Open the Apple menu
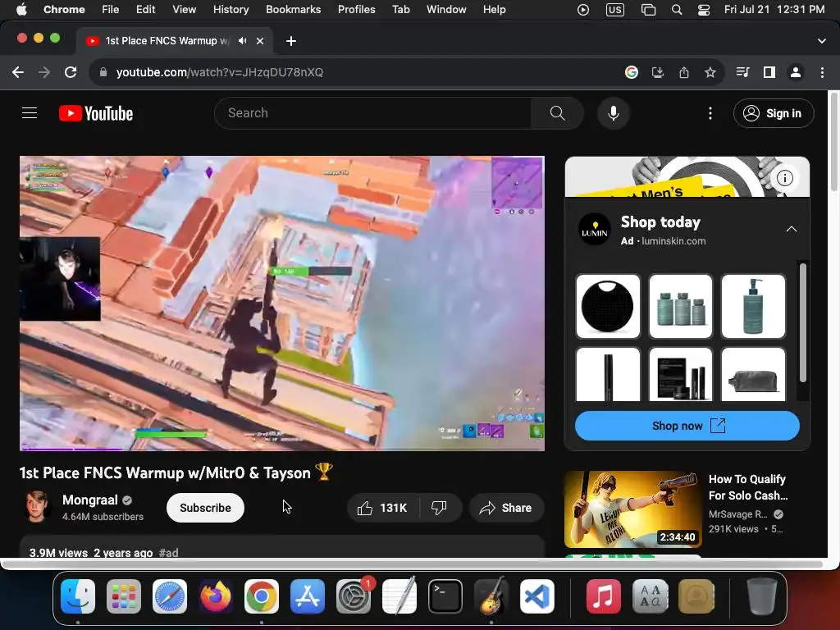Screen dimensions: 840x630 (21, 10)
